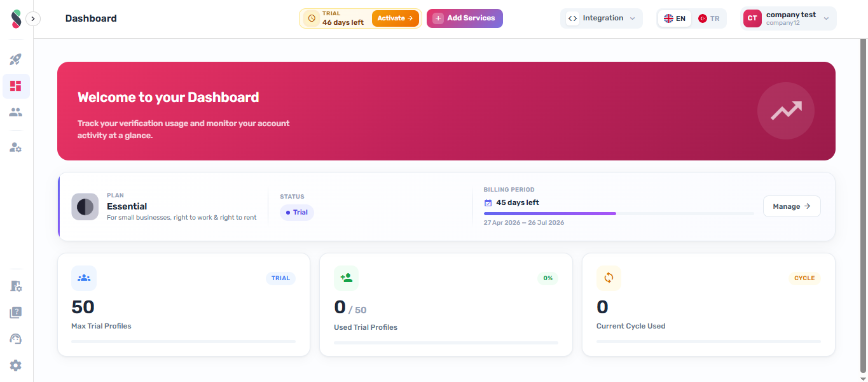The image size is (868, 382).
Task: Click the 'Welcome to your Dashboard' heading
Action: [169, 97]
